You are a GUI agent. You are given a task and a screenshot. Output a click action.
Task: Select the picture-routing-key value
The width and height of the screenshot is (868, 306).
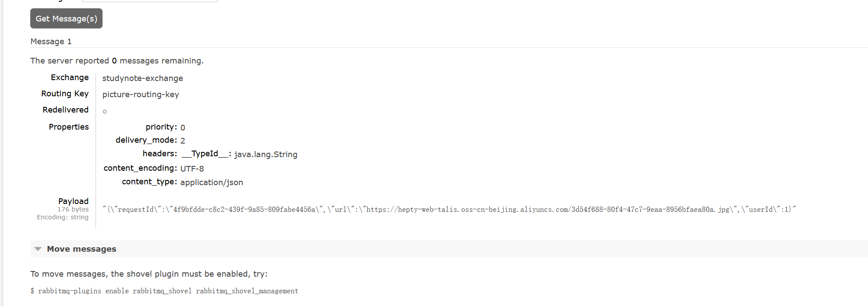[141, 95]
